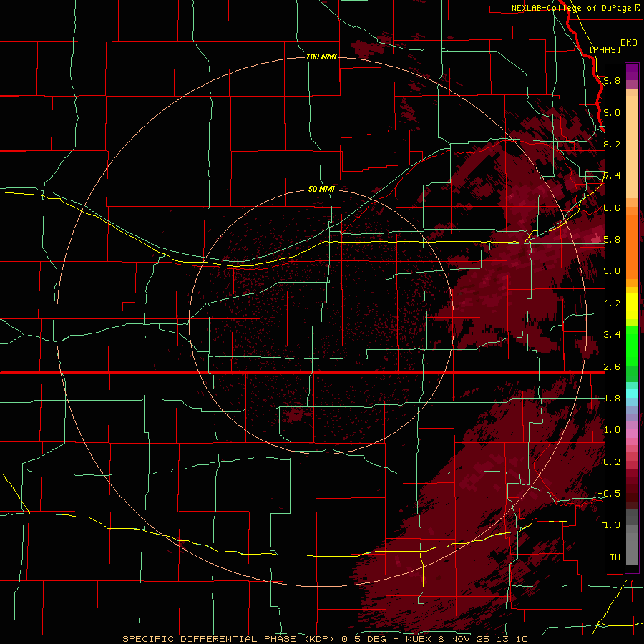Click the 1.0 value on the color scale
The image size is (644, 644).
[x=612, y=429]
